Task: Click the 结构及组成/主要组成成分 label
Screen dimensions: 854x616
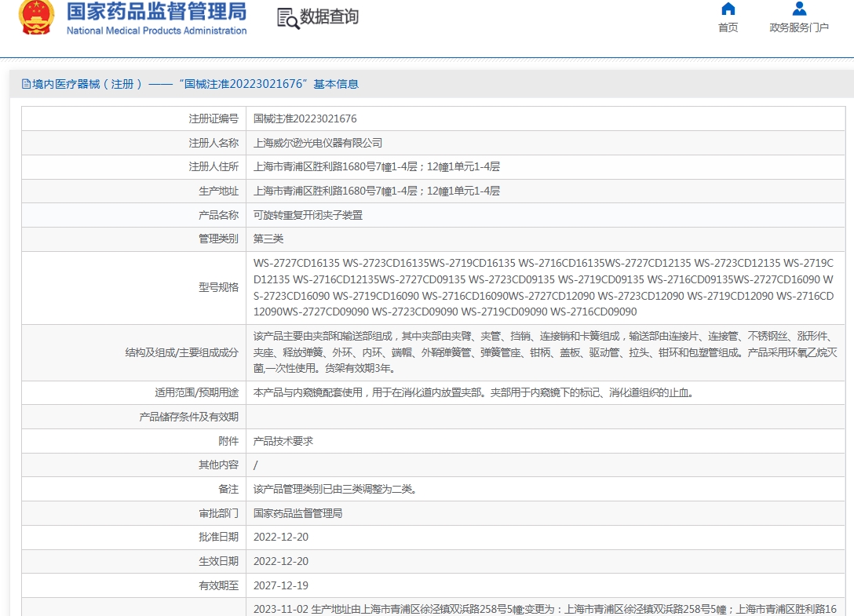Action: point(182,352)
